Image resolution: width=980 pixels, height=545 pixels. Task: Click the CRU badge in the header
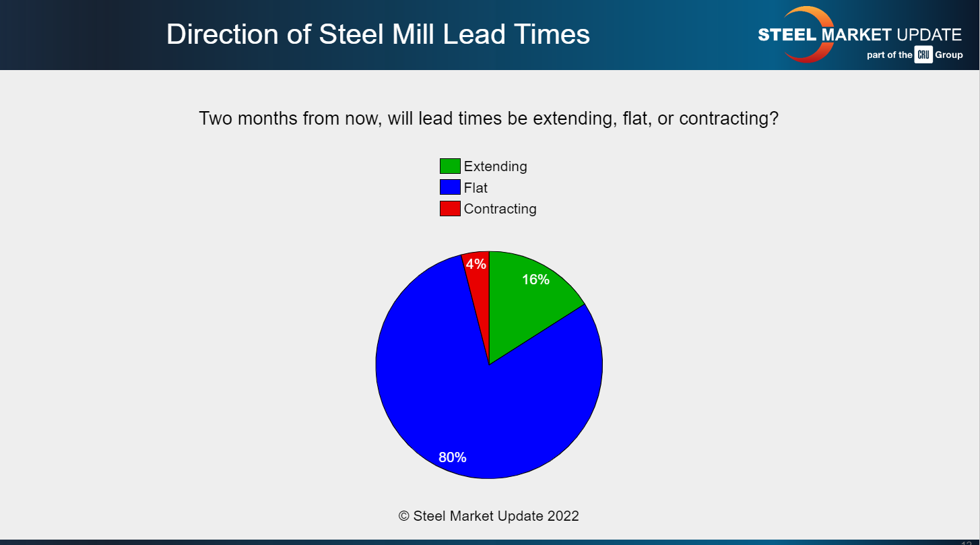coord(923,55)
